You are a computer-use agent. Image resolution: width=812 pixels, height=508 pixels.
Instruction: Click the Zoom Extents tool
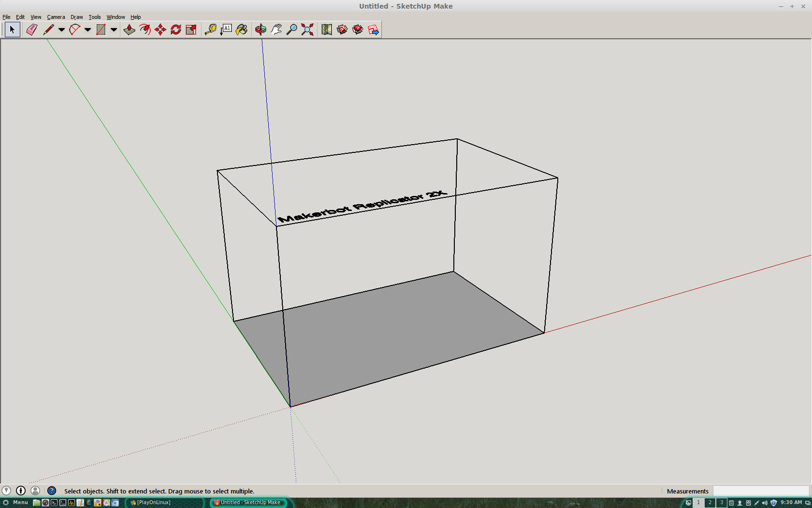coord(307,30)
